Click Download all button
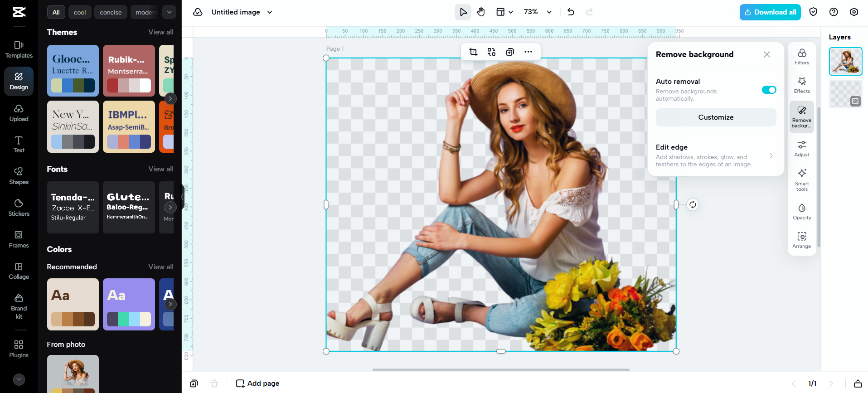868x393 pixels. (770, 12)
